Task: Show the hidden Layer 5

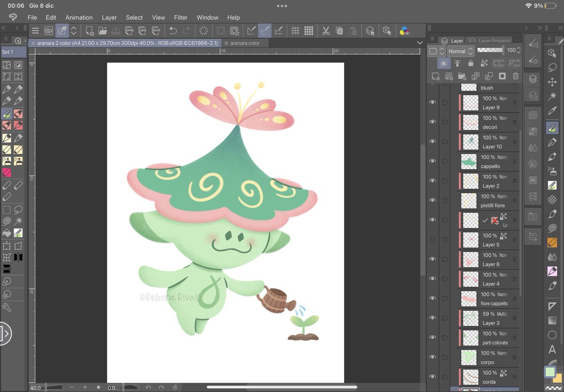Action: pos(432,240)
